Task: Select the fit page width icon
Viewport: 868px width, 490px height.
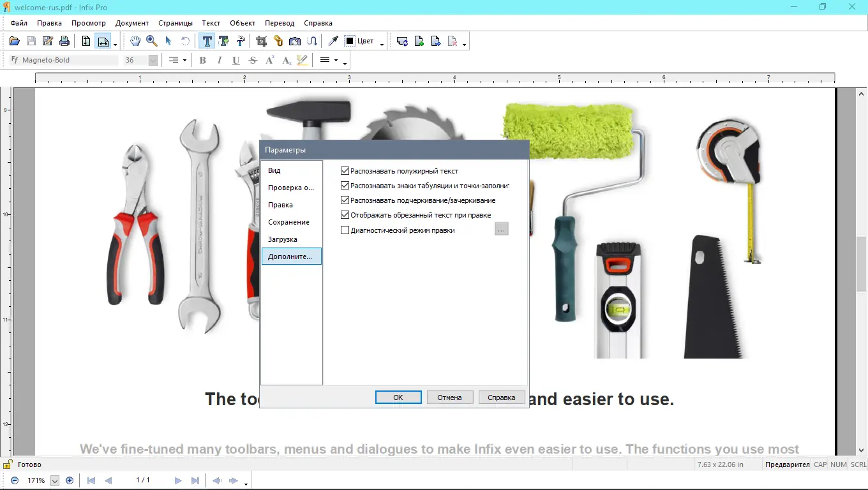Action: coord(103,41)
